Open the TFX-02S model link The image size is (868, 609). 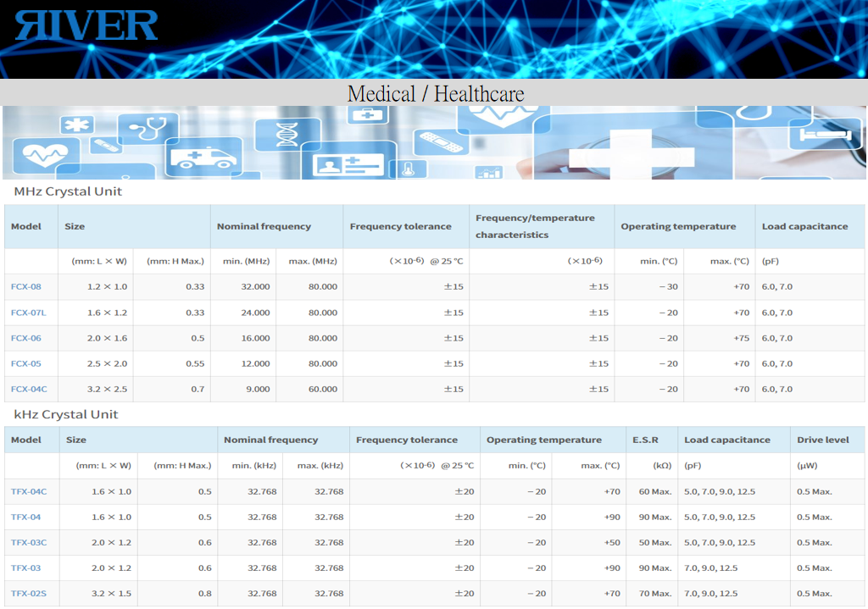coord(29,593)
